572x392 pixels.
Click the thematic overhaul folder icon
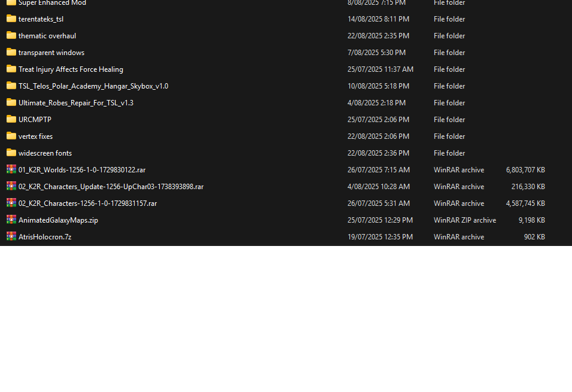(11, 35)
